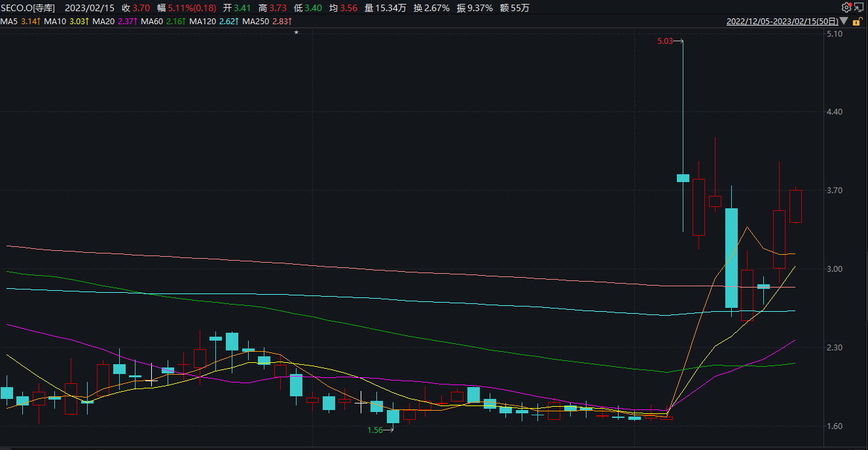This screenshot has height=450, width=868.
Task: Expand the date range dropdown triangle
Action: tap(844, 22)
